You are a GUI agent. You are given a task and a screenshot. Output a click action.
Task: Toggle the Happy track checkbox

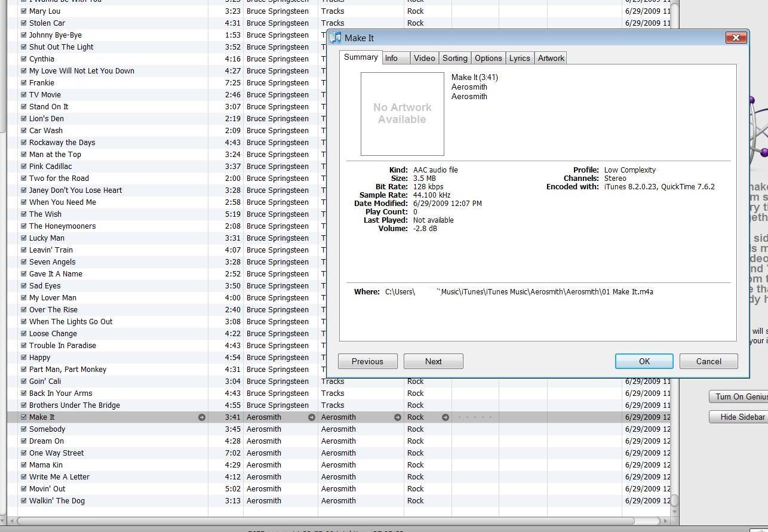pos(23,358)
